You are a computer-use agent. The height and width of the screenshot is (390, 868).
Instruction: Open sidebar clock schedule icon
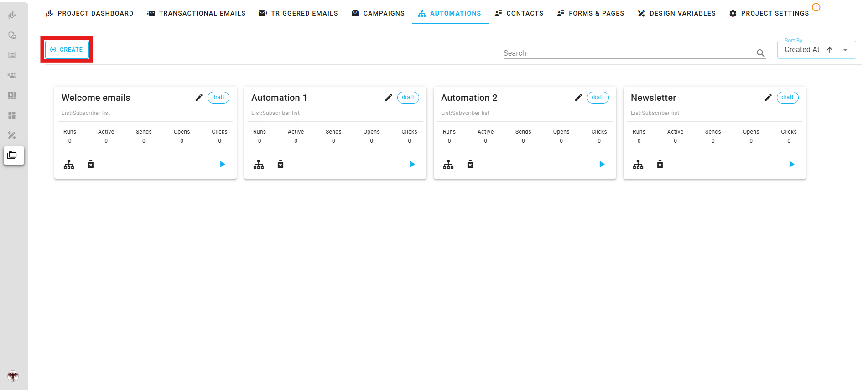point(12,35)
